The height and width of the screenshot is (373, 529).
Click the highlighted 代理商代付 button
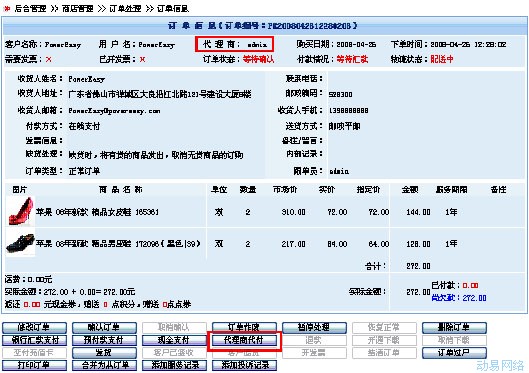tap(244, 340)
